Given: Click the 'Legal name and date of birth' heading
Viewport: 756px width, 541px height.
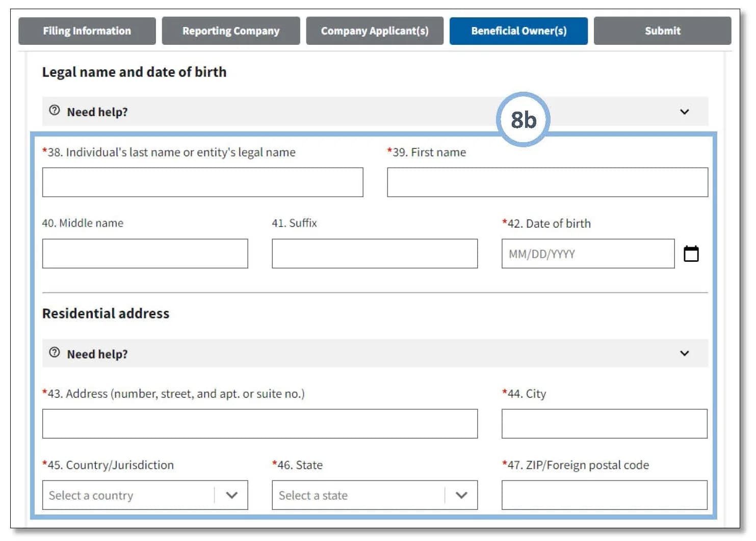Looking at the screenshot, I should coord(134,72).
